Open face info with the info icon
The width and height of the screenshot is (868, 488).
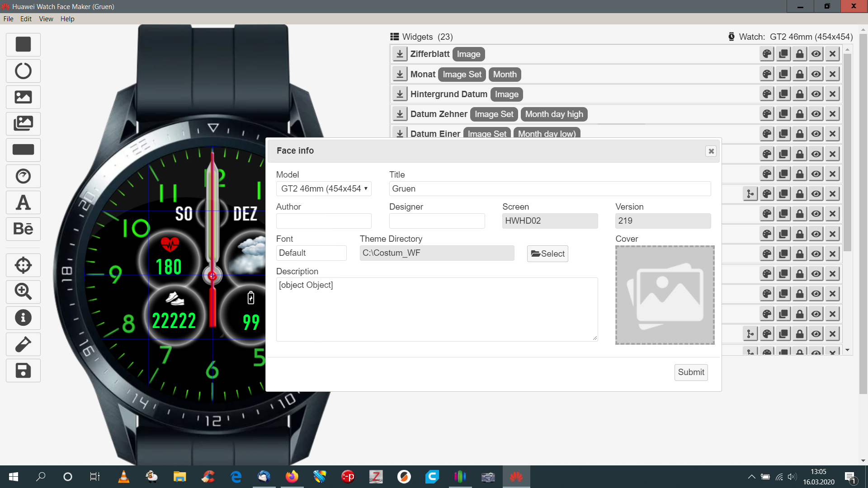[x=23, y=318]
